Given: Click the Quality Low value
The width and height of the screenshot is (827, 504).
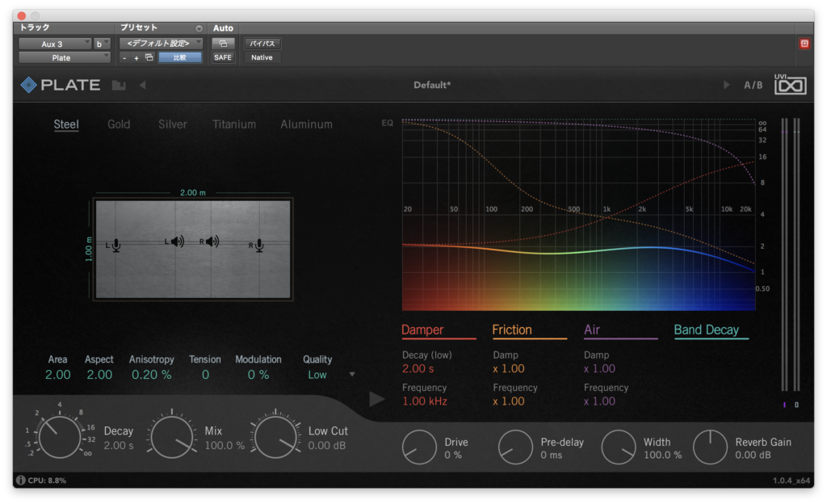Looking at the screenshot, I should [317, 375].
